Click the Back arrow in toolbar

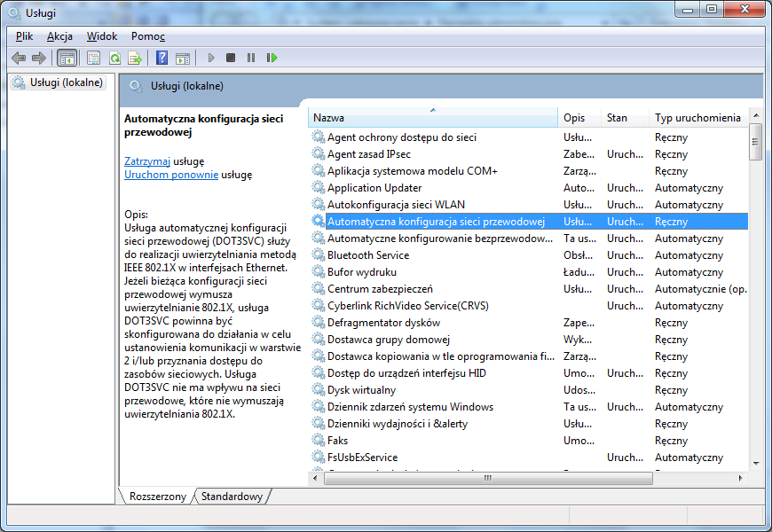pyautogui.click(x=19, y=58)
